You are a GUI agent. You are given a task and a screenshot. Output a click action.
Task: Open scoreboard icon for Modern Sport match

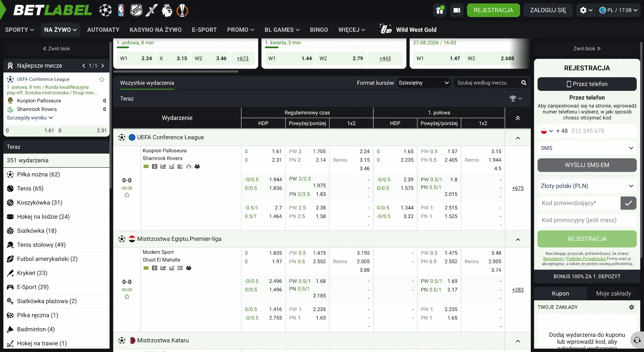154,268
